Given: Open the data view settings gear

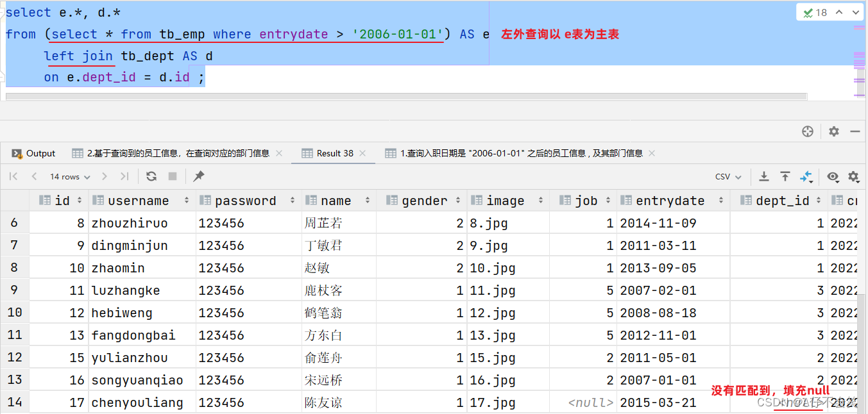Looking at the screenshot, I should (x=852, y=177).
